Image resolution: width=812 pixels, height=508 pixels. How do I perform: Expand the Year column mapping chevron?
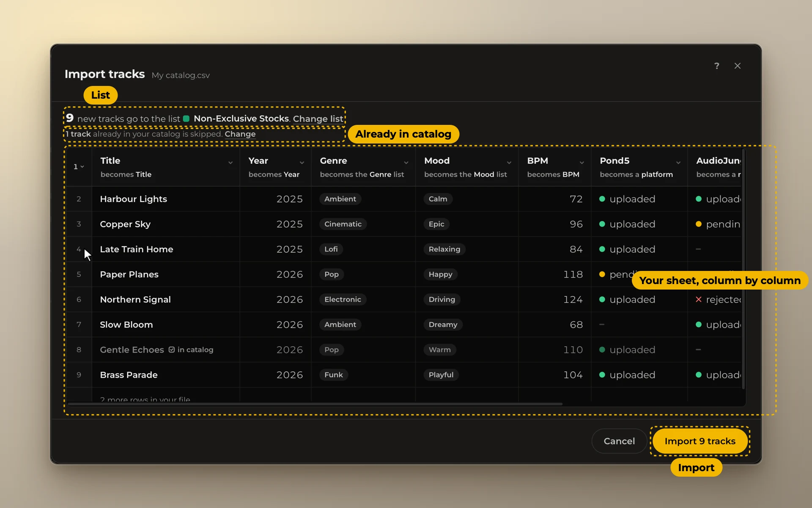tap(302, 163)
